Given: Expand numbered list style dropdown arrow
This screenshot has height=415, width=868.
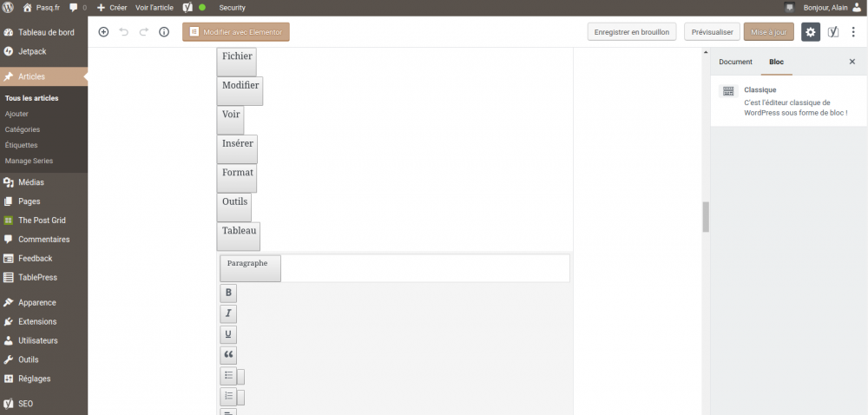Looking at the screenshot, I should tap(241, 398).
